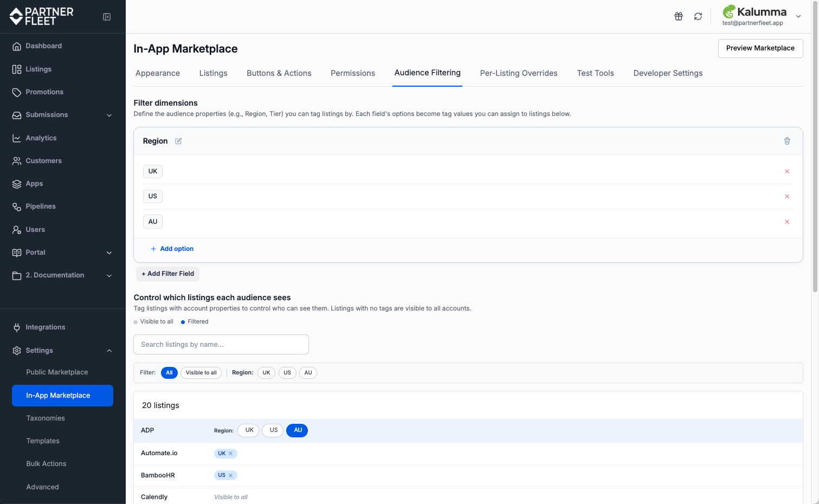Open Apps layers icon in sidebar
This screenshot has height=504, width=819.
(x=17, y=184)
